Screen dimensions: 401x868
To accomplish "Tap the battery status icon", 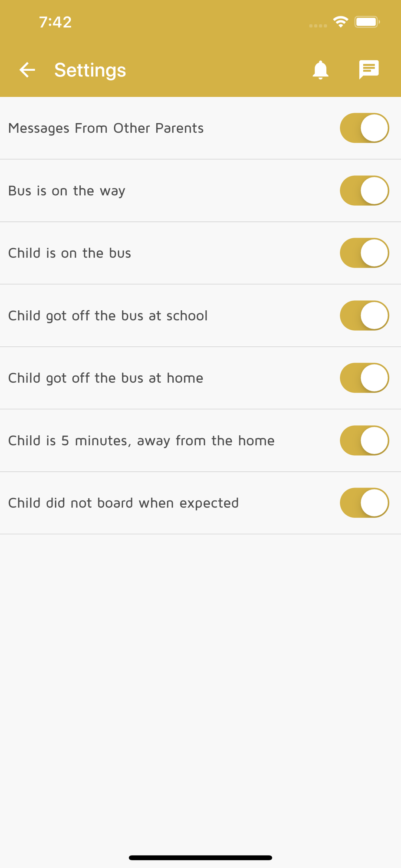I will click(367, 22).
